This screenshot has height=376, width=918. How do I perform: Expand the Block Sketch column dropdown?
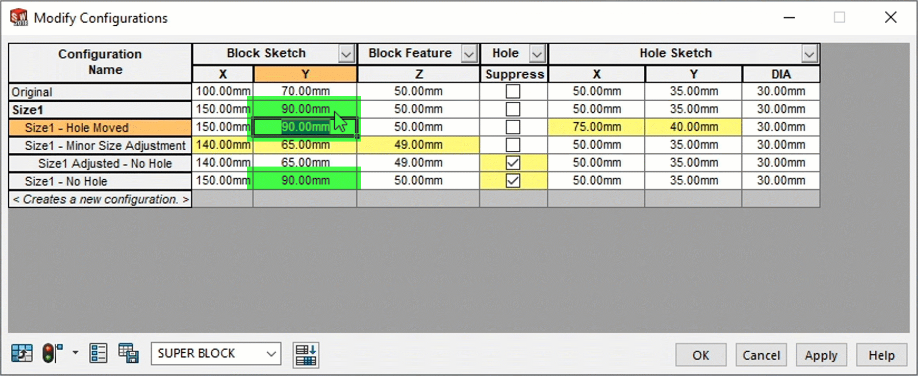click(347, 54)
